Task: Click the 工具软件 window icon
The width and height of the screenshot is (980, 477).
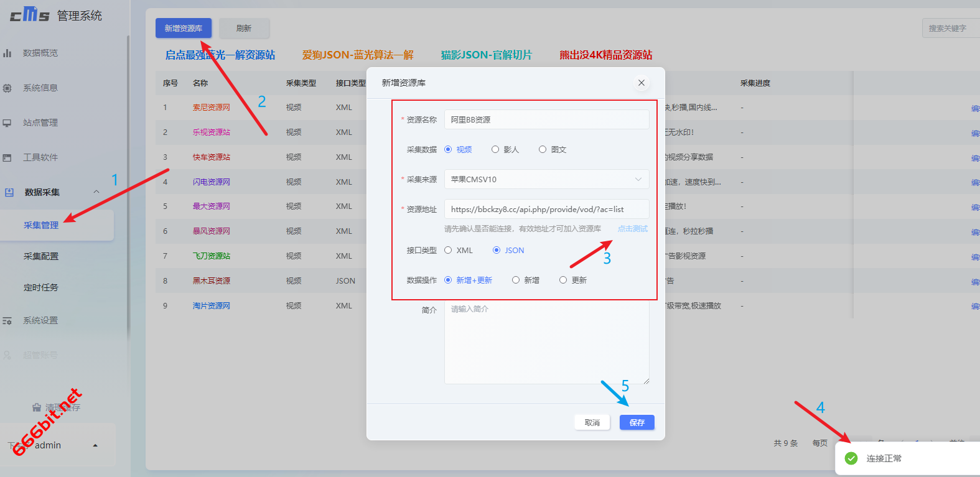Action: point(7,157)
